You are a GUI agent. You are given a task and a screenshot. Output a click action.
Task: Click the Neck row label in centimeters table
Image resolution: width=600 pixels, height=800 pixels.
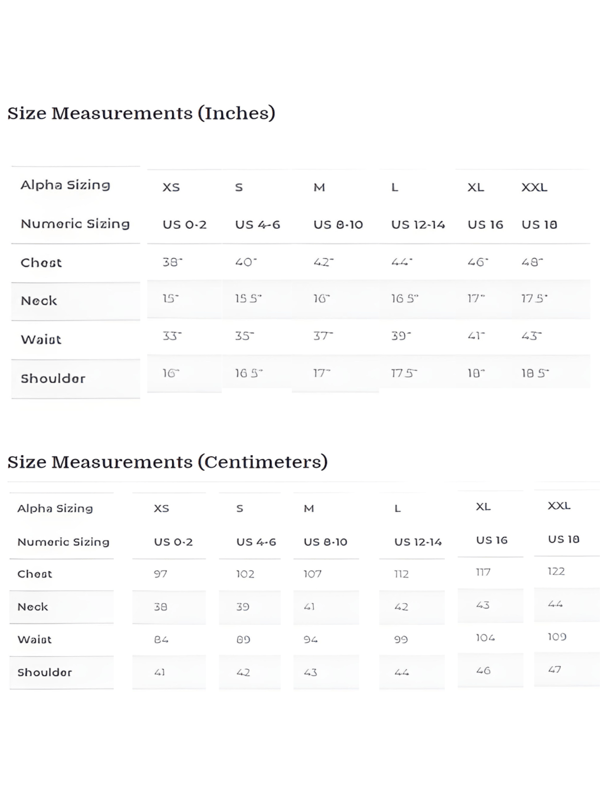pyautogui.click(x=33, y=607)
